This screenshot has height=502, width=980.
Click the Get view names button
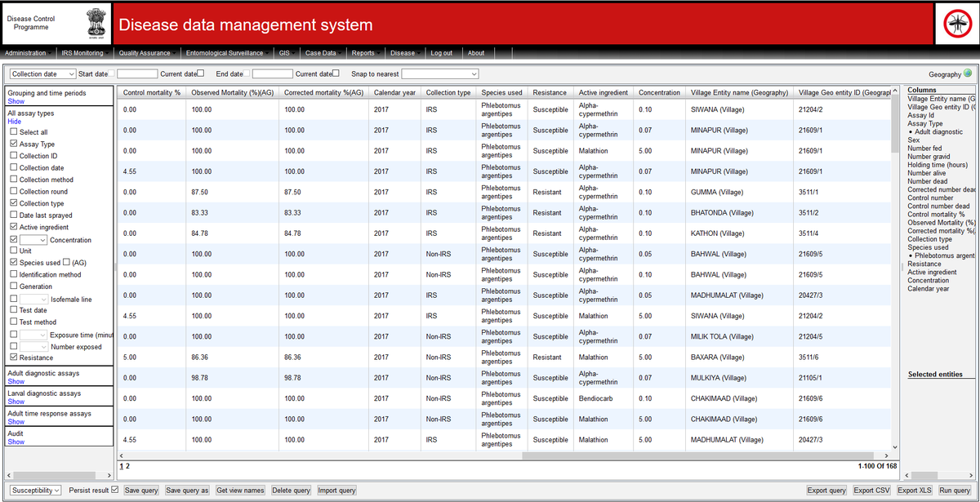[x=240, y=491]
